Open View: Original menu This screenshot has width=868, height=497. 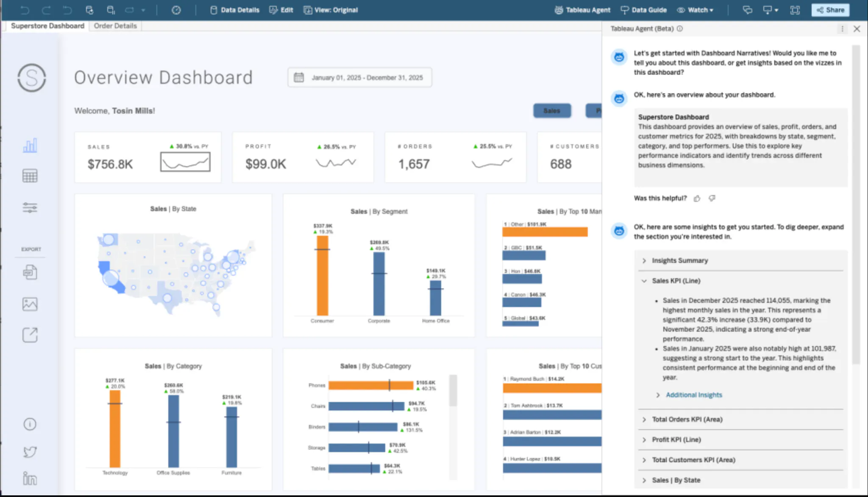coord(331,10)
